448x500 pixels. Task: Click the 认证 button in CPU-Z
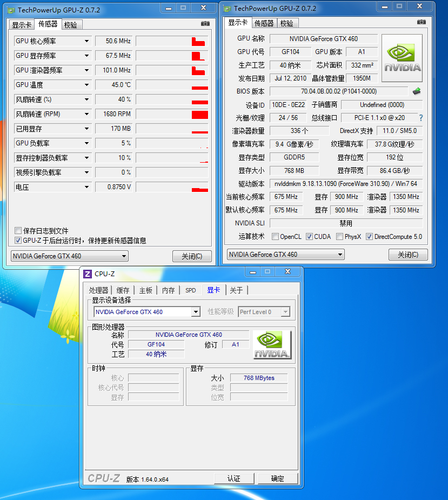click(x=233, y=478)
